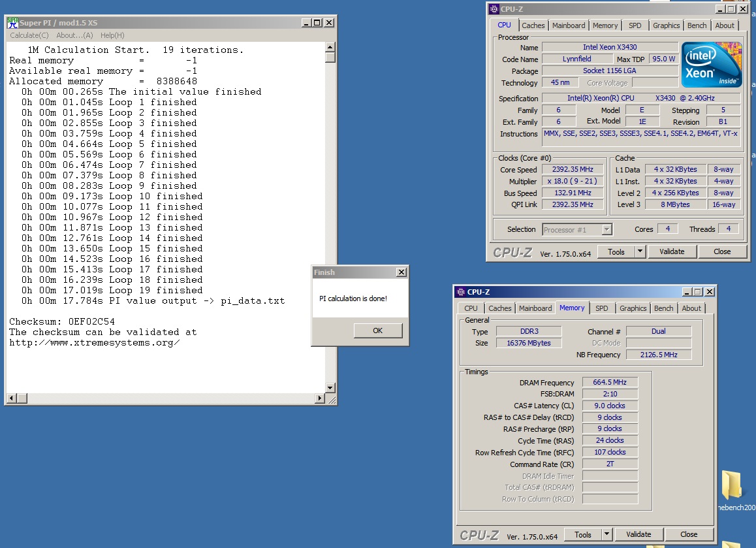Open the Calculate(C) menu in Super PI
The image size is (756, 548).
[x=29, y=35]
